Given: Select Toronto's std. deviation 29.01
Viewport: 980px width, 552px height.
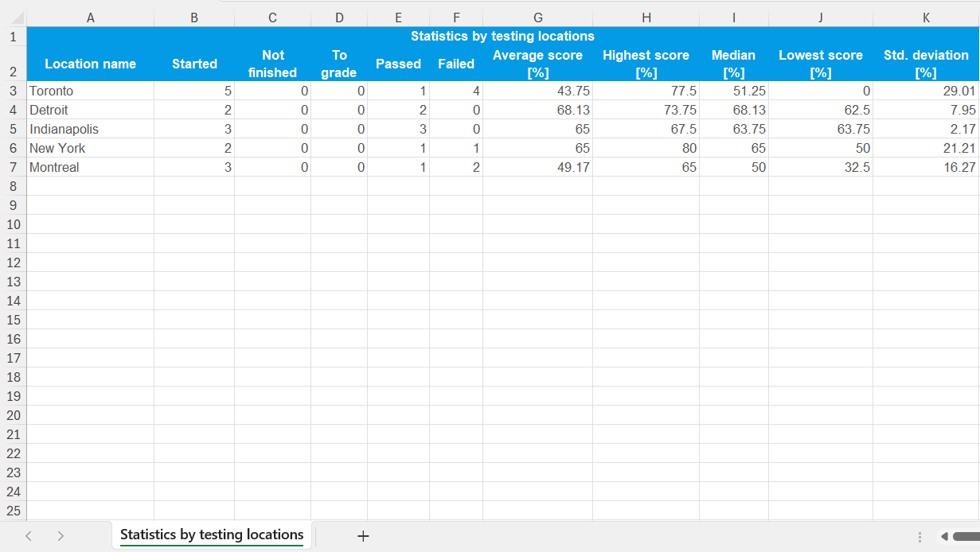Looking at the screenshot, I should coord(926,91).
